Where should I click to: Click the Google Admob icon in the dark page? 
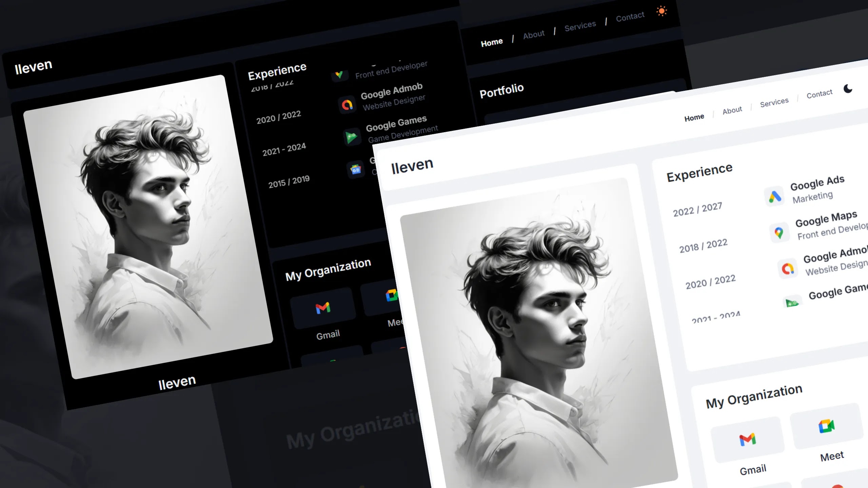[347, 105]
